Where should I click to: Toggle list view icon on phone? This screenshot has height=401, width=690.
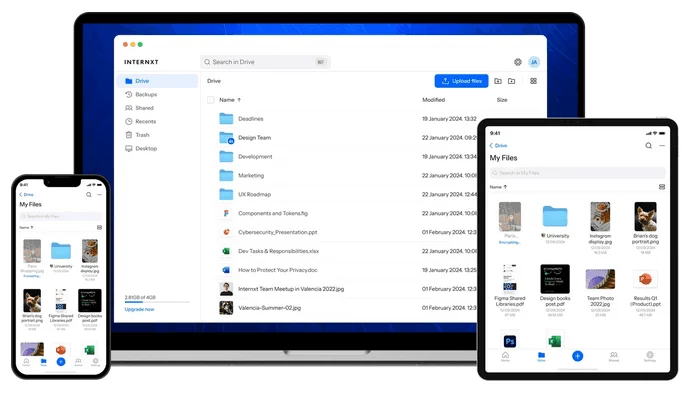pyautogui.click(x=99, y=228)
